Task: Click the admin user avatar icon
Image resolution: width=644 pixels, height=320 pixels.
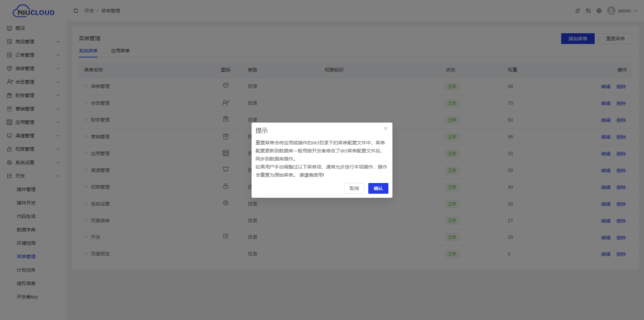Action: click(x=611, y=11)
